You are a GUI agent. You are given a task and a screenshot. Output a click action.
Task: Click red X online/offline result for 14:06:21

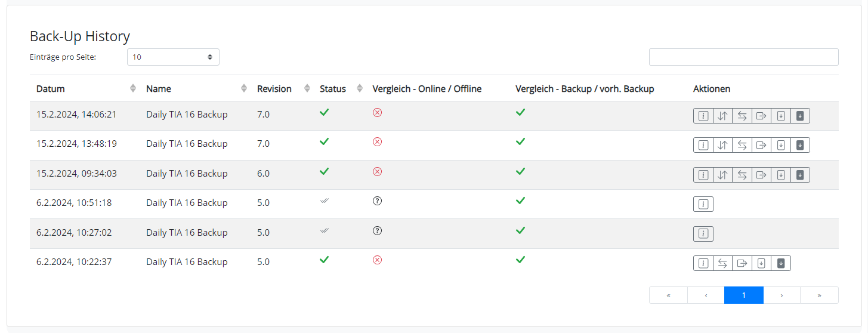(x=377, y=112)
